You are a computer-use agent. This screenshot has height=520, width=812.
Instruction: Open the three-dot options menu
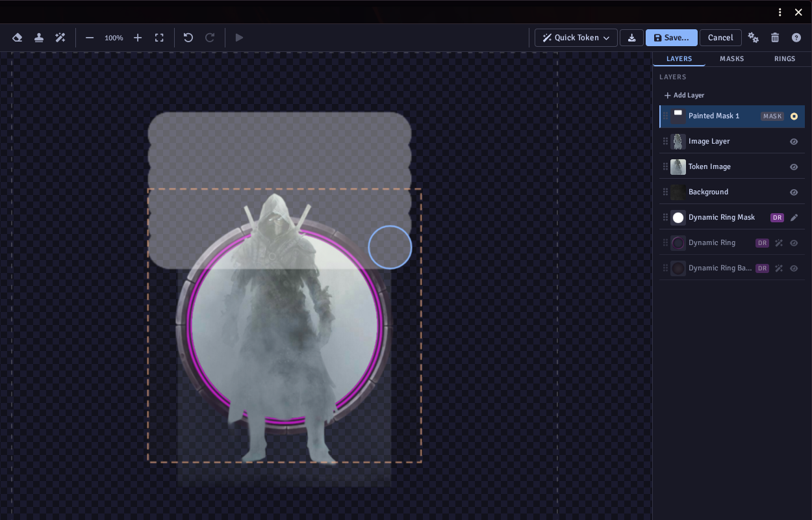[780, 12]
